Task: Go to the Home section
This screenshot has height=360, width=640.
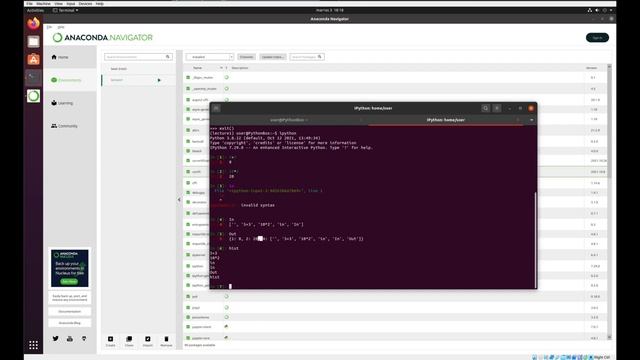Action: [70, 57]
